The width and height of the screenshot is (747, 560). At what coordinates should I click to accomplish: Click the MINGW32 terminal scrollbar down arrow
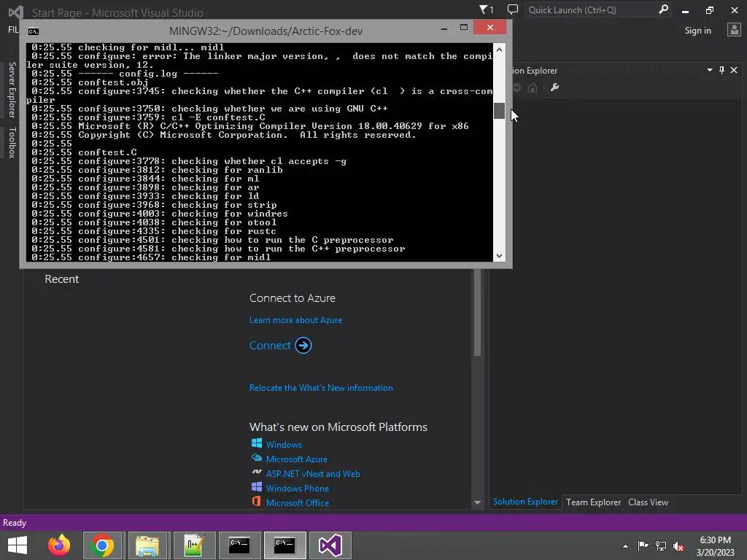coord(499,256)
